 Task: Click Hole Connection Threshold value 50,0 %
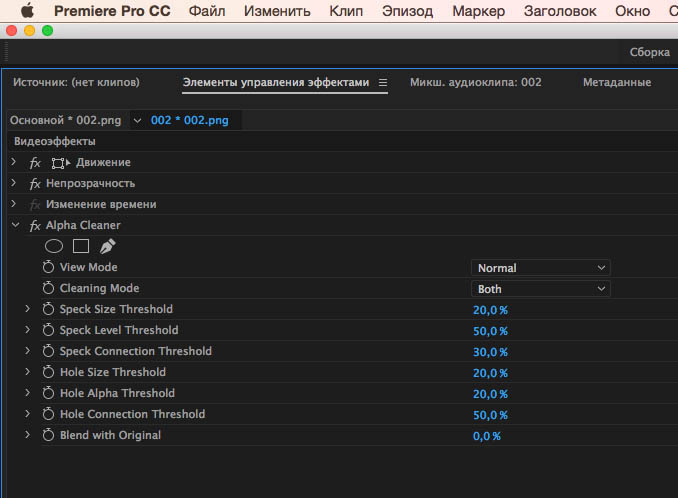tap(490, 415)
